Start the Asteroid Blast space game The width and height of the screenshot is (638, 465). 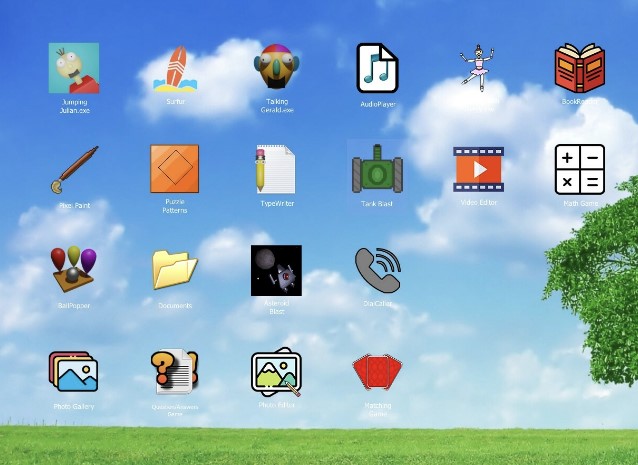point(276,270)
